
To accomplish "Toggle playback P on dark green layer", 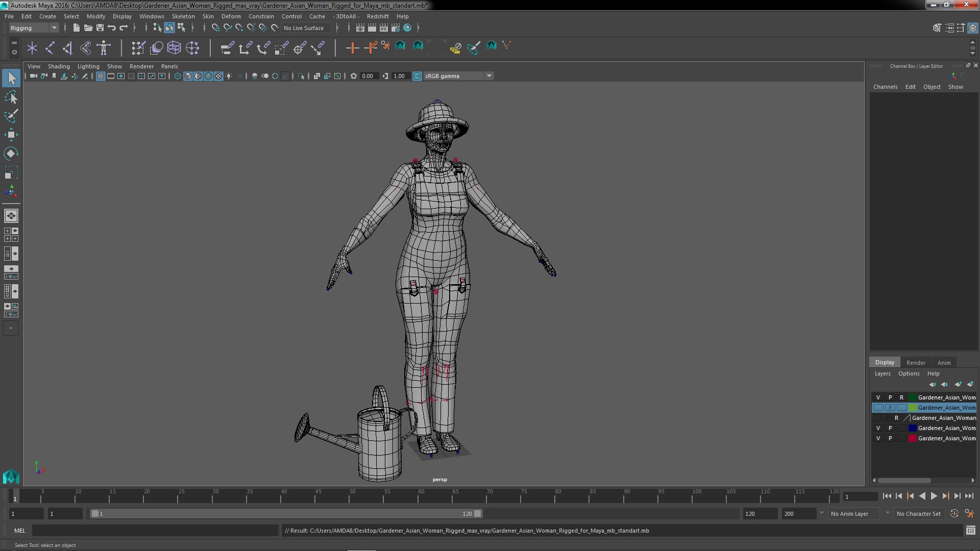I will (890, 397).
